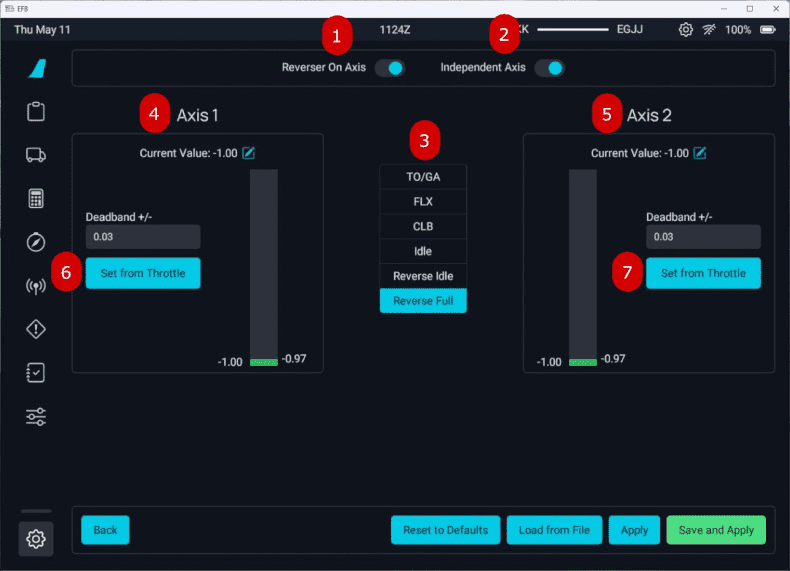Click the Axis 1 Deadband input field
This screenshot has height=571, width=790.
[x=143, y=237]
